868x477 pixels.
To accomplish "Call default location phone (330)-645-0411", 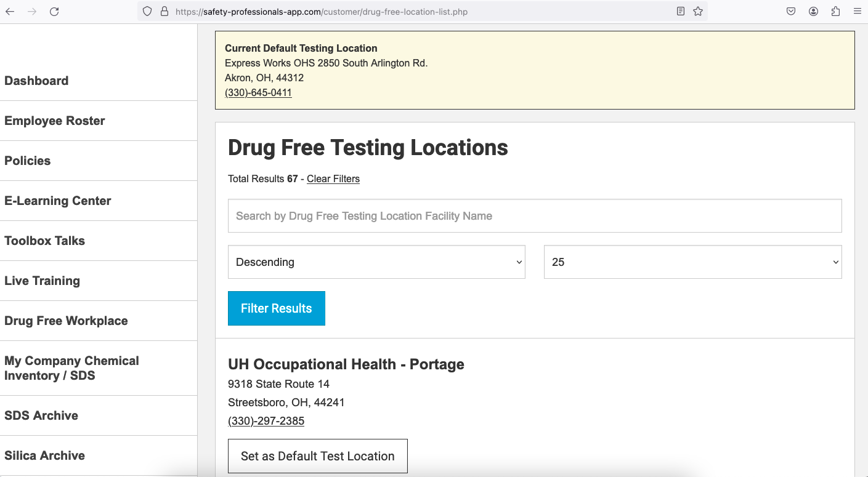I will 258,92.
